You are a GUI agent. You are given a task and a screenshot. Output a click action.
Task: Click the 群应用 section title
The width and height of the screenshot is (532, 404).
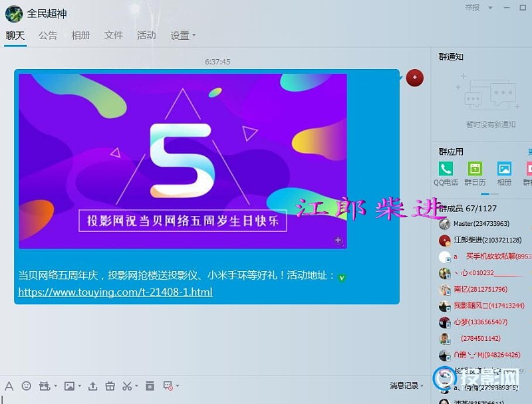click(451, 152)
